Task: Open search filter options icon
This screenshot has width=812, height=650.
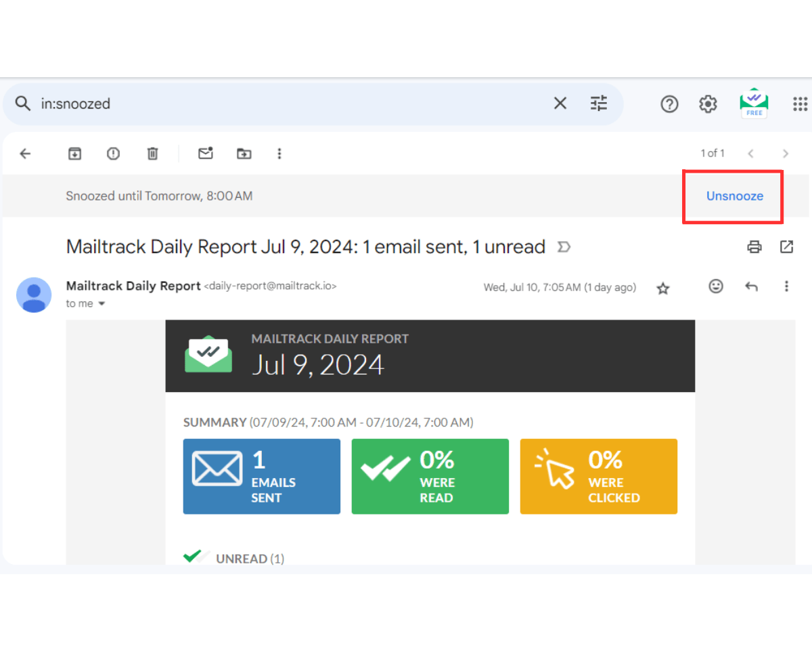Action: pos(599,104)
